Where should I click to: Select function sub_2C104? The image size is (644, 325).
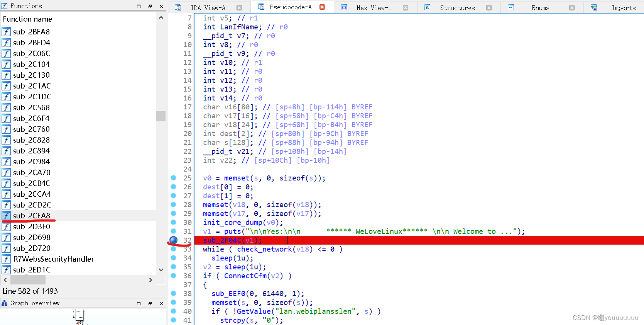[31, 64]
